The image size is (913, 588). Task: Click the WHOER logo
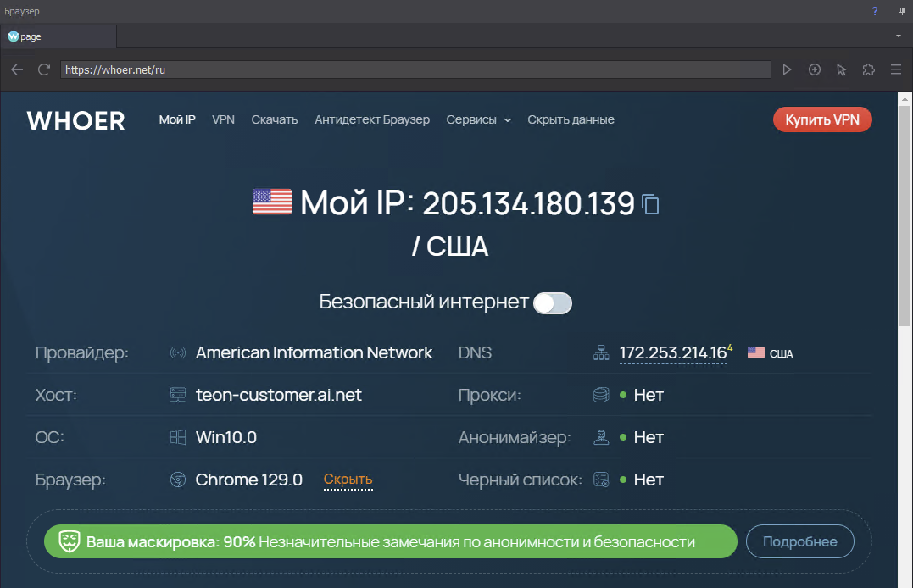pyautogui.click(x=75, y=121)
